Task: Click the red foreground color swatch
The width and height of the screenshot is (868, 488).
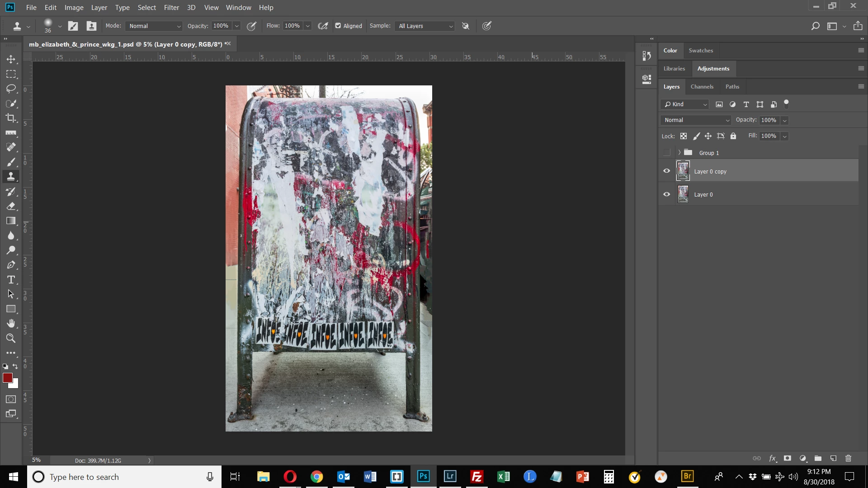Action: pos(7,378)
